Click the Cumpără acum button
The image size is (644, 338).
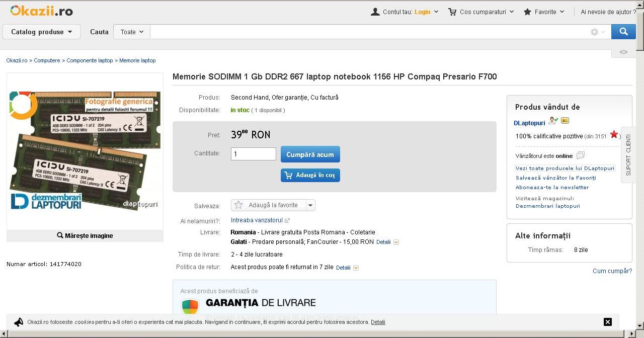click(310, 154)
